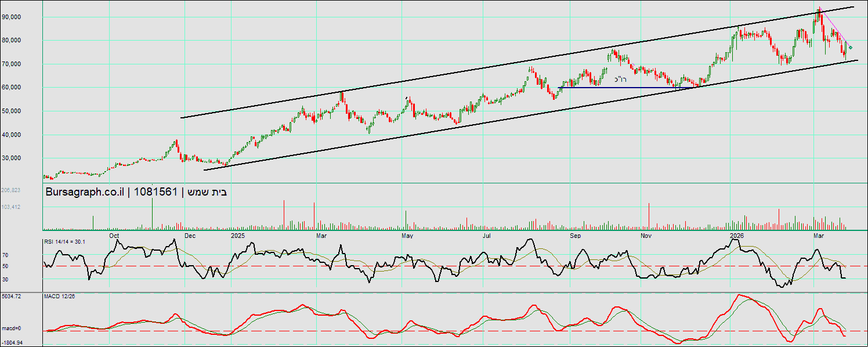Click the RSI 70 level label
The image size is (868, 347).
pyautogui.click(x=6, y=255)
